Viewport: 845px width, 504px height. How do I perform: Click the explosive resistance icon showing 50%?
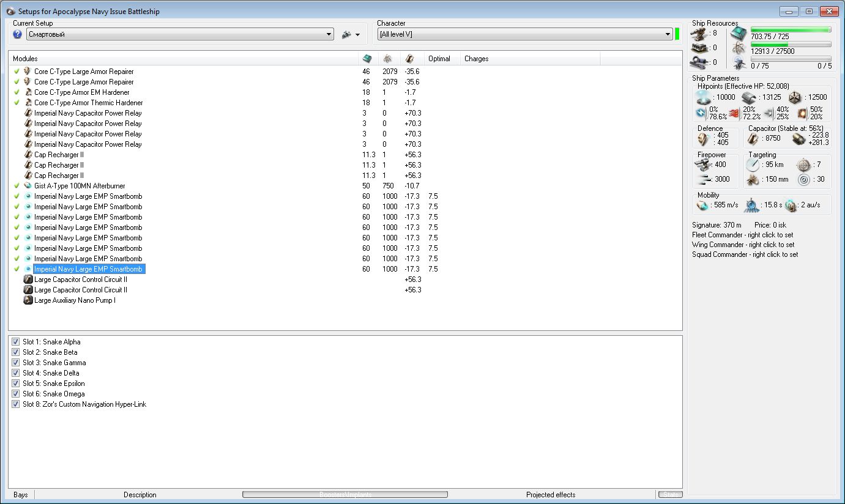coord(803,113)
